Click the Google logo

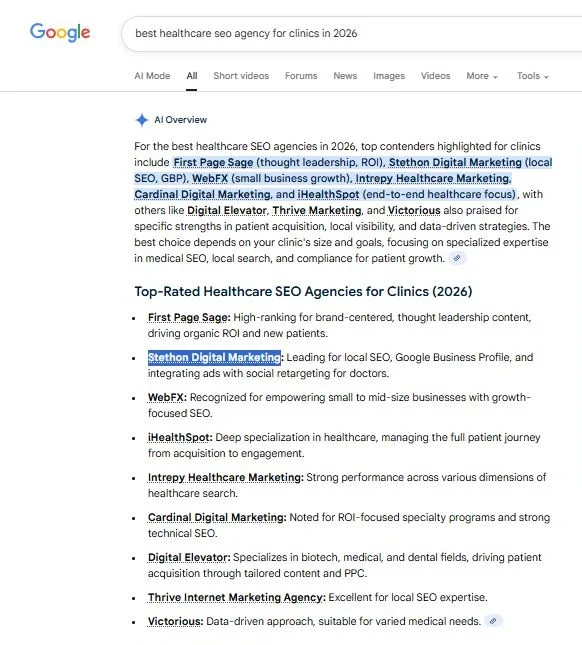[60, 32]
